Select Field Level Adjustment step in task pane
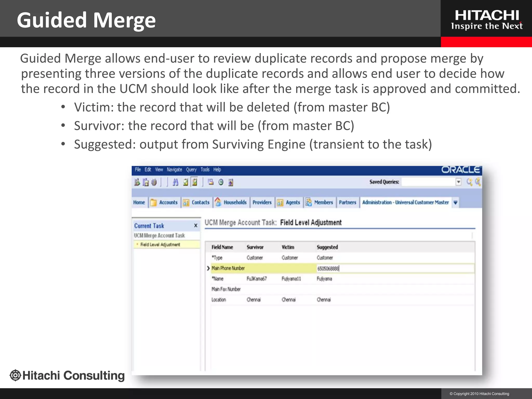This screenshot has height=399, width=532. [160, 245]
